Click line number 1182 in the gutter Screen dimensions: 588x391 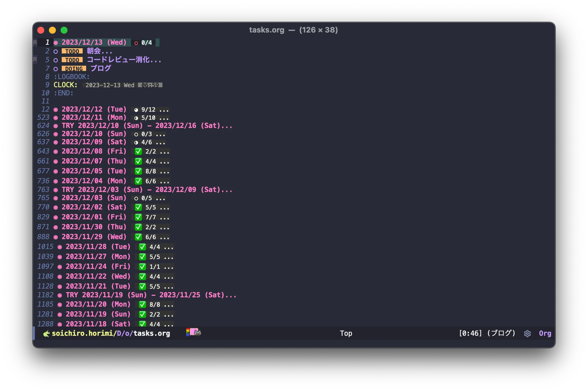point(45,295)
